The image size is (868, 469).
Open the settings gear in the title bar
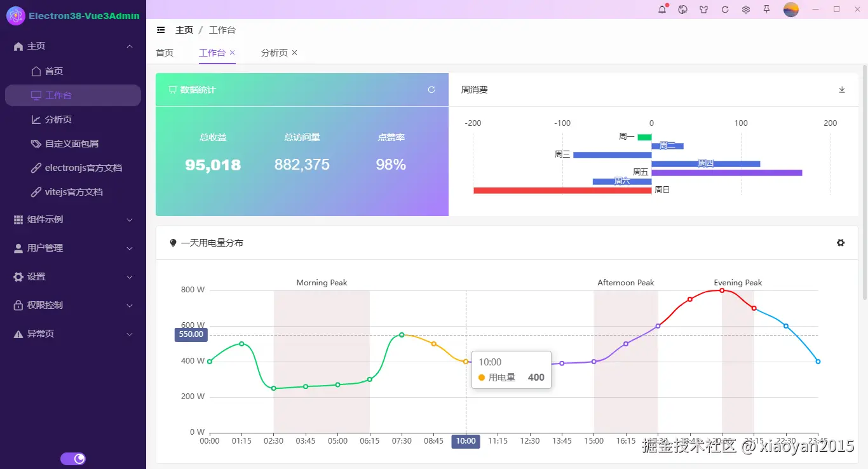[x=746, y=10]
